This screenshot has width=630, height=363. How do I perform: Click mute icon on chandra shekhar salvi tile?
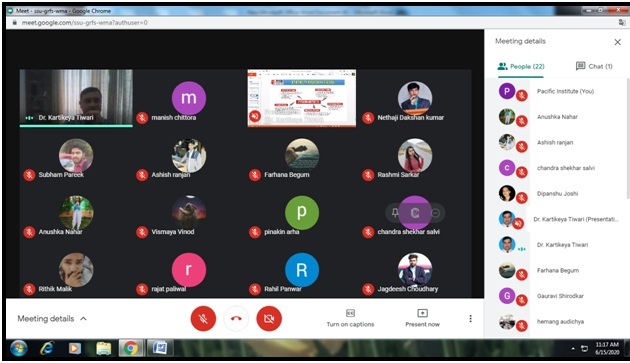415,213
